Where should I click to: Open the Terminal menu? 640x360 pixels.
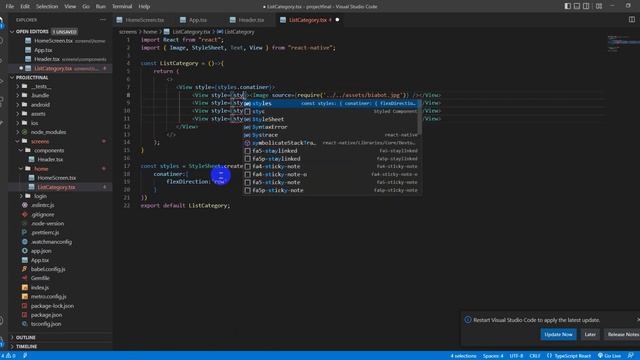pyautogui.click(x=122, y=6)
